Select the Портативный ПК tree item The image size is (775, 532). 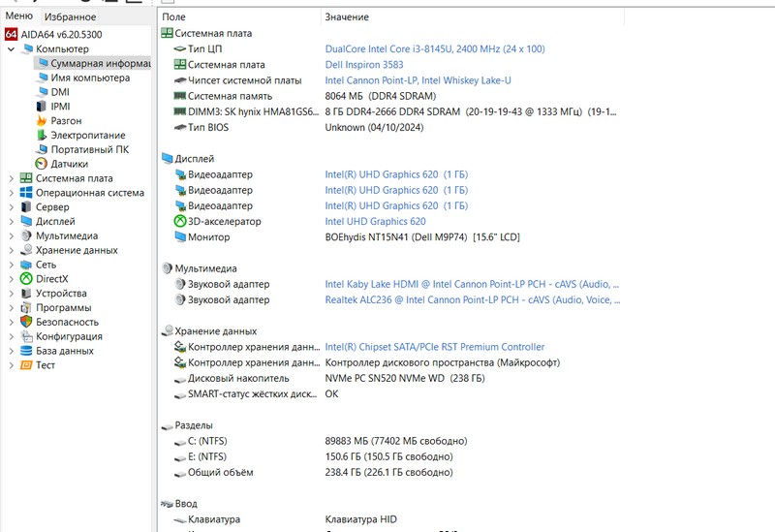click(89, 149)
